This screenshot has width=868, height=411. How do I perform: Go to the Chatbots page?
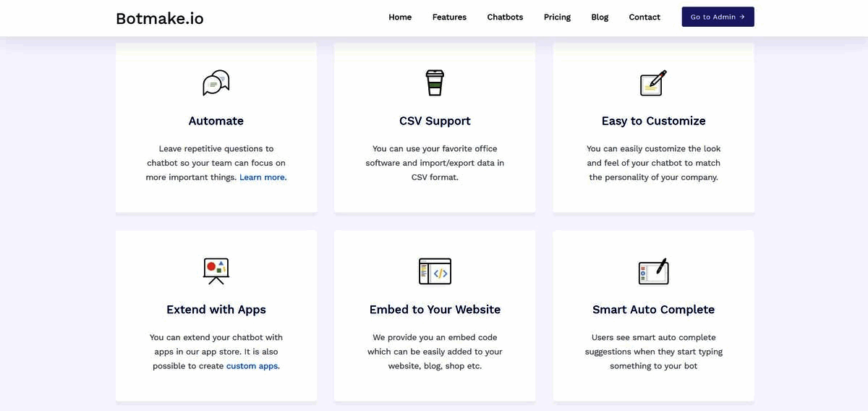click(x=505, y=17)
